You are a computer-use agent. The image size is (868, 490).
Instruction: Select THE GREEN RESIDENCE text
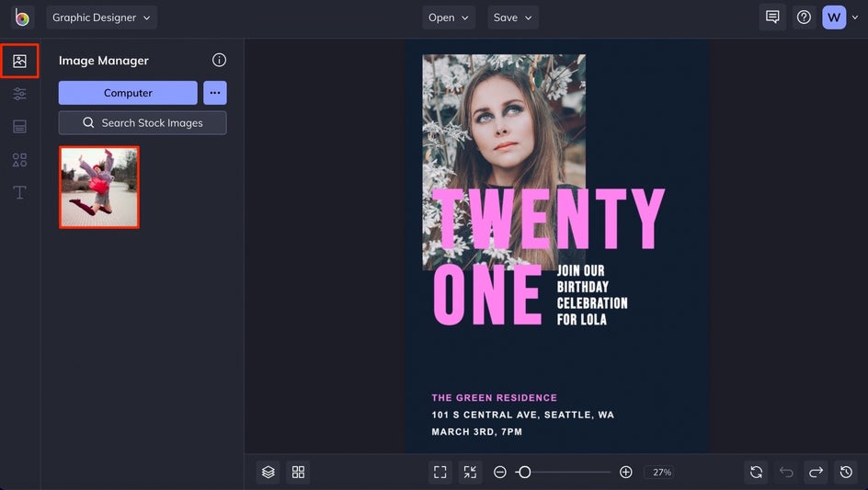[x=495, y=397]
